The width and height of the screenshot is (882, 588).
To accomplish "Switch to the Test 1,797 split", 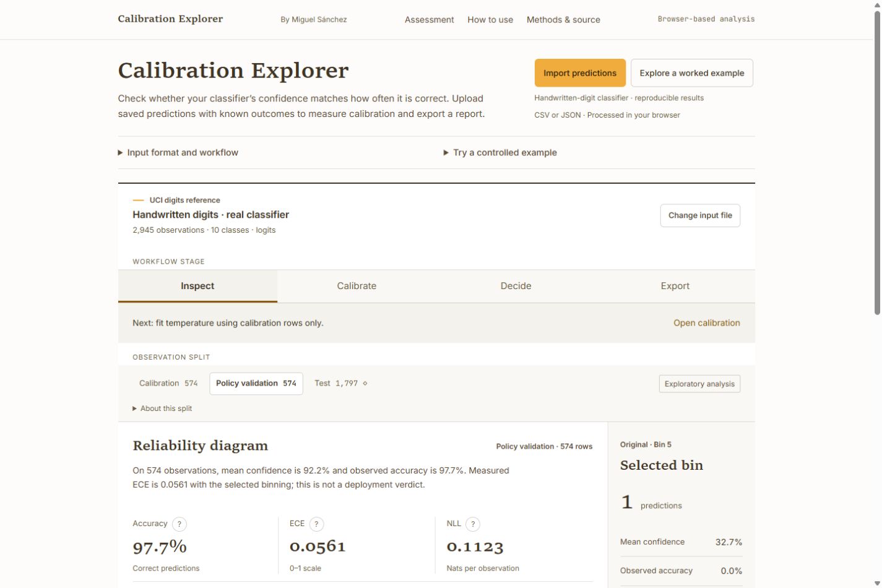I will click(x=341, y=383).
